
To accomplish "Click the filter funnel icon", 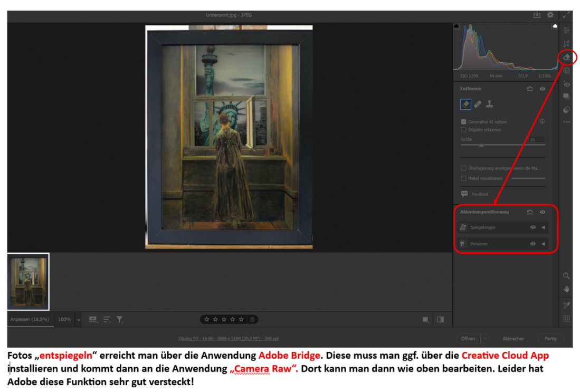I will point(120,320).
